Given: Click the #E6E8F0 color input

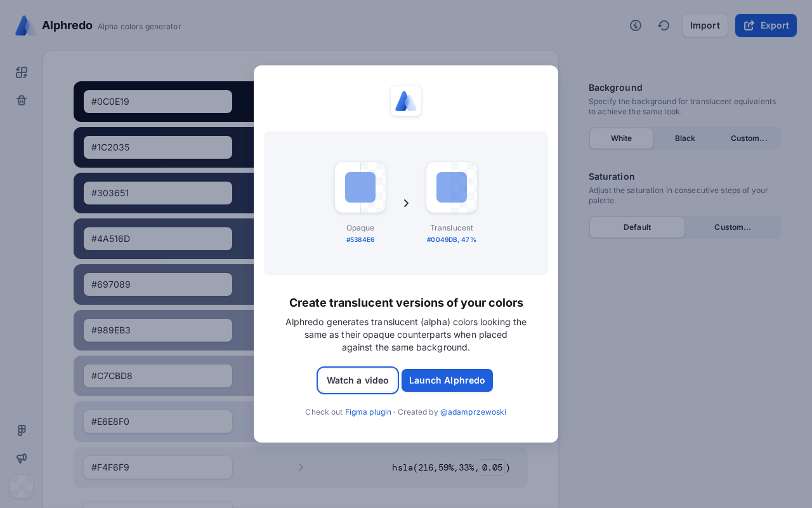Looking at the screenshot, I should point(158,422).
